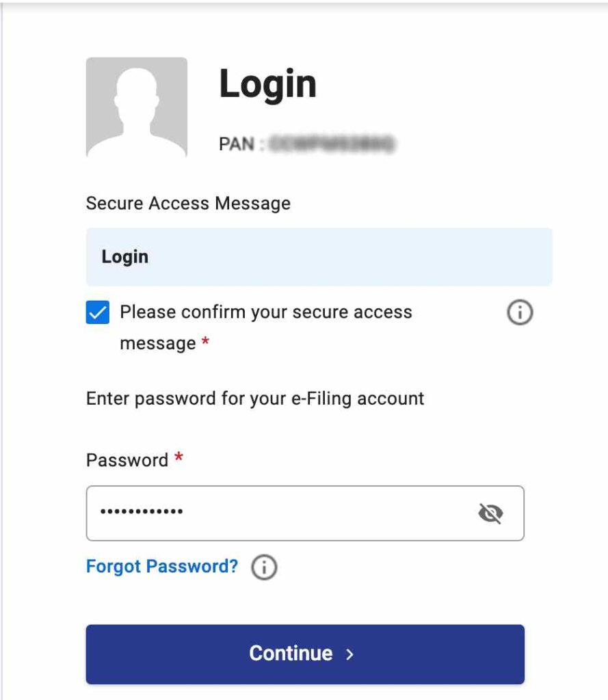The height and width of the screenshot is (700, 608).
Task: Click the profile avatar placeholder image
Action: 137,107
